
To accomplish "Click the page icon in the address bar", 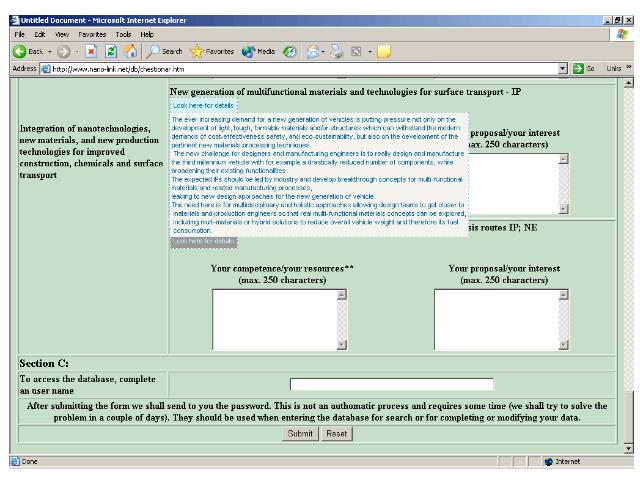I will (46, 69).
